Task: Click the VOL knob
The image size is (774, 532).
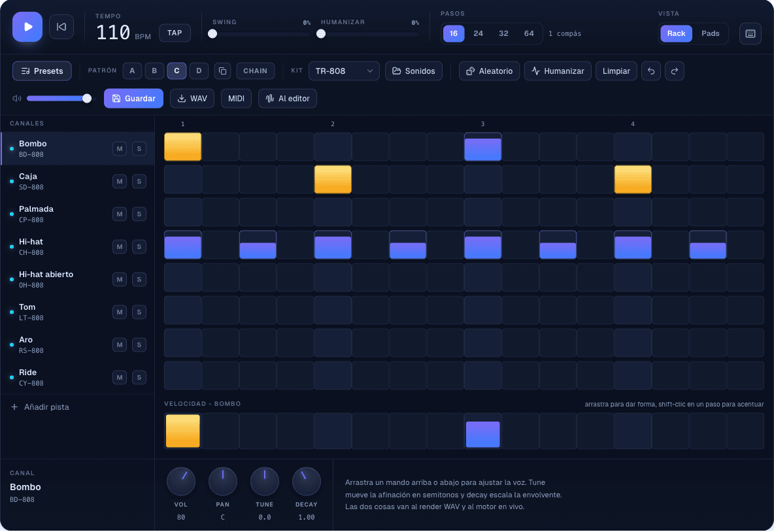Action: 181,481
